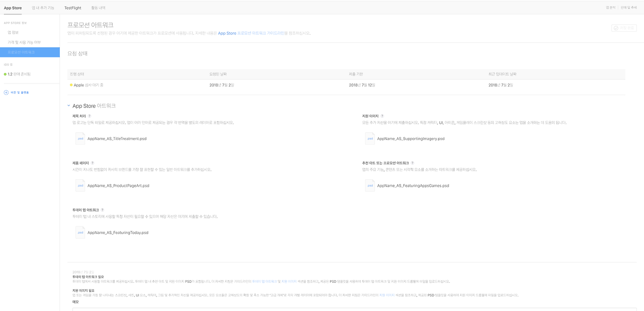The width and height of the screenshot is (644, 311).
Task: Open help icon next to 추천 아트 또는 프로모션 아트워크
Action: pos(413,163)
